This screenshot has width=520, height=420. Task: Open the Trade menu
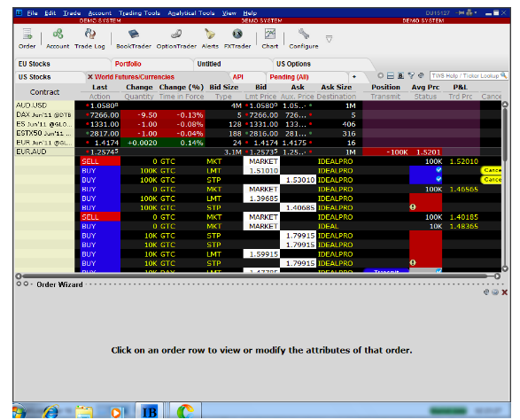72,13
